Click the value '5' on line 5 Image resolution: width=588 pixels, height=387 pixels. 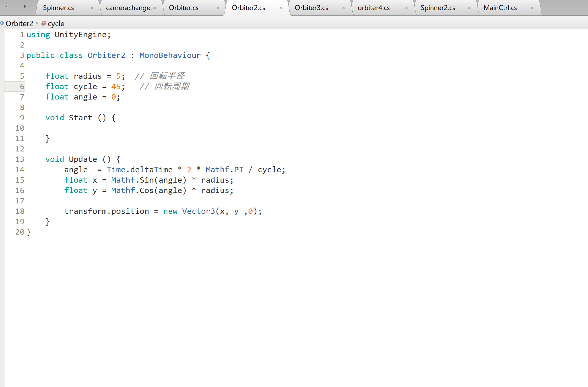point(118,76)
